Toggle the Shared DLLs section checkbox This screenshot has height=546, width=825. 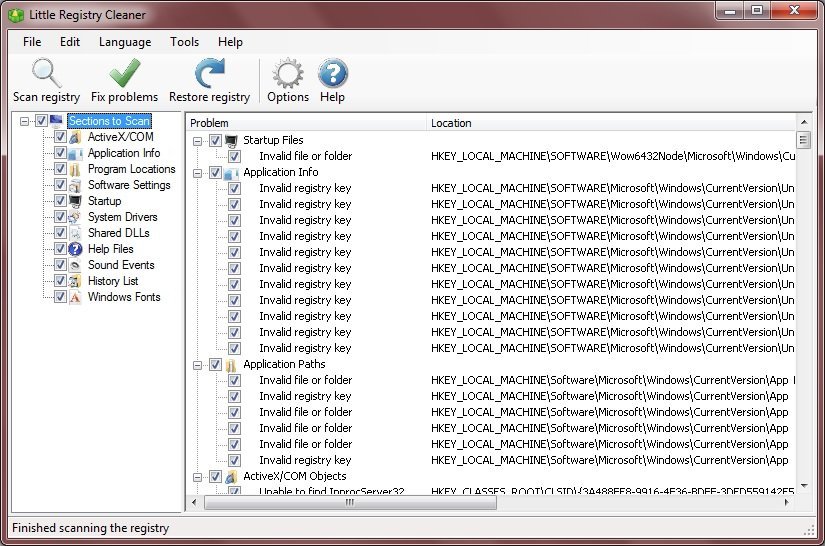(60, 233)
